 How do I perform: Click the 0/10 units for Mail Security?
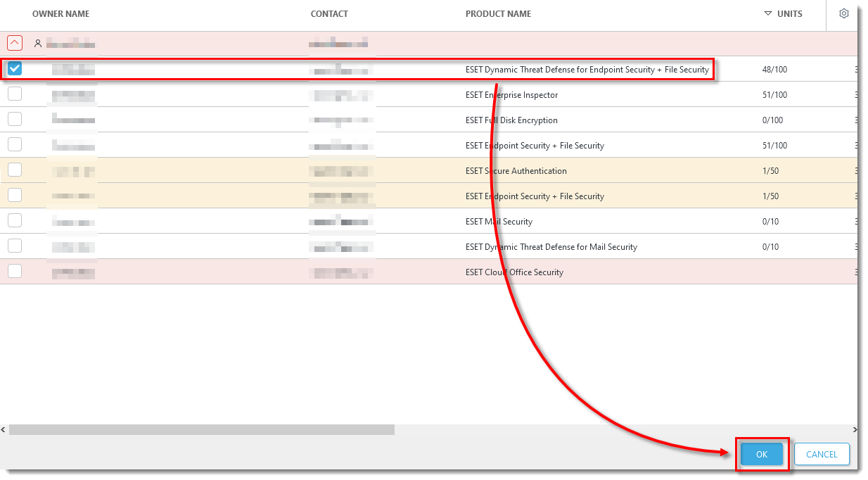(x=770, y=222)
